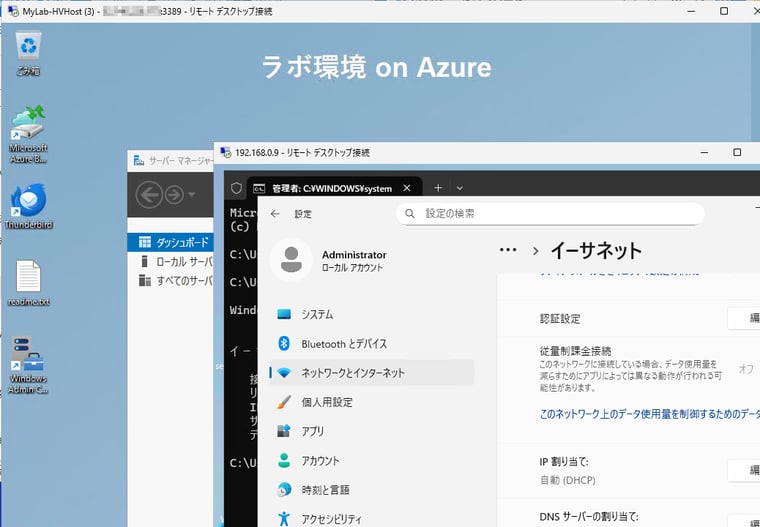Image resolution: width=760 pixels, height=527 pixels.
Task: Open the readme.txt file icon
Action: point(29,283)
